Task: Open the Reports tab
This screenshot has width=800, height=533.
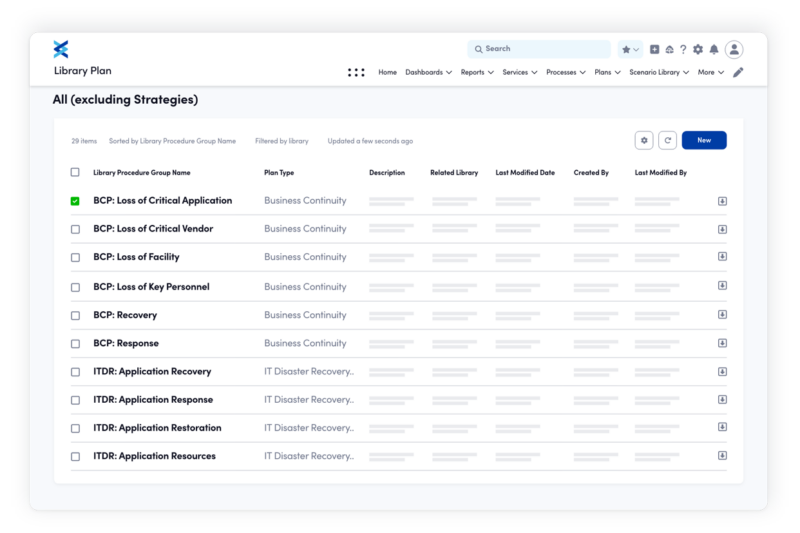Action: point(472,72)
